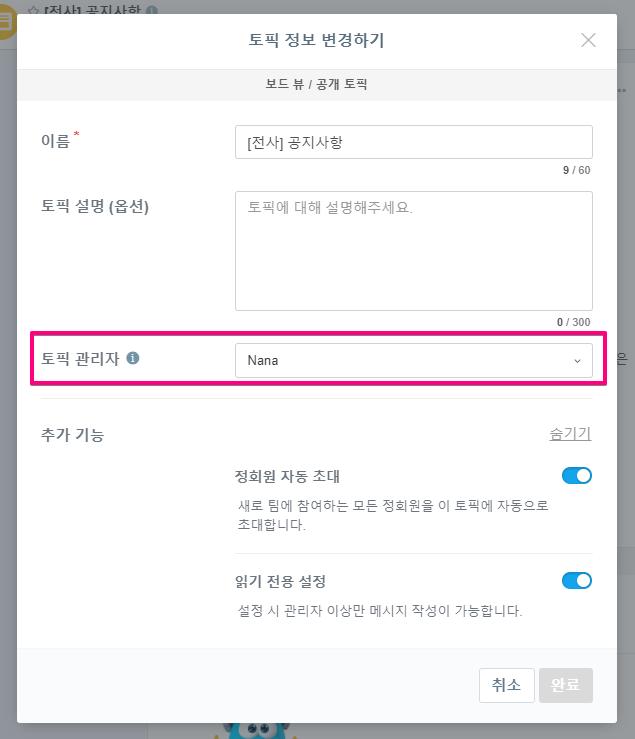Image resolution: width=635 pixels, height=739 pixels.
Task: Click the chevron arrow in the Nana dropdown
Action: (x=577, y=361)
